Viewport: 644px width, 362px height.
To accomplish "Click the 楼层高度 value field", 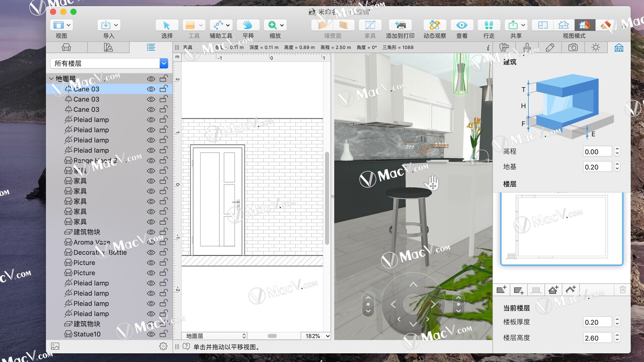I will (x=597, y=338).
